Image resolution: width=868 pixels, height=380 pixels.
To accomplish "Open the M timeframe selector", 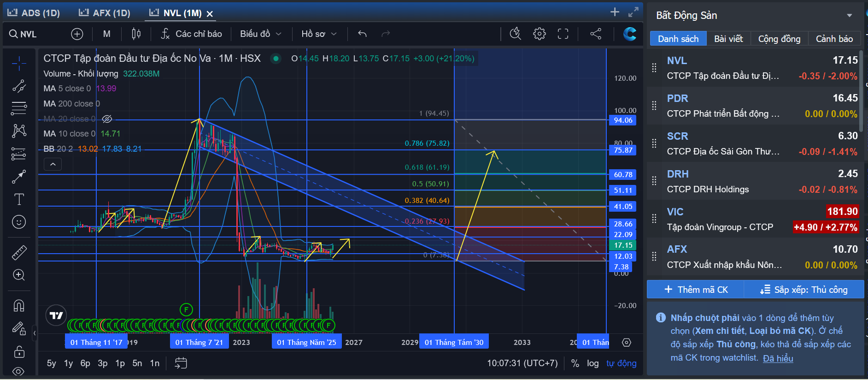I will [107, 34].
